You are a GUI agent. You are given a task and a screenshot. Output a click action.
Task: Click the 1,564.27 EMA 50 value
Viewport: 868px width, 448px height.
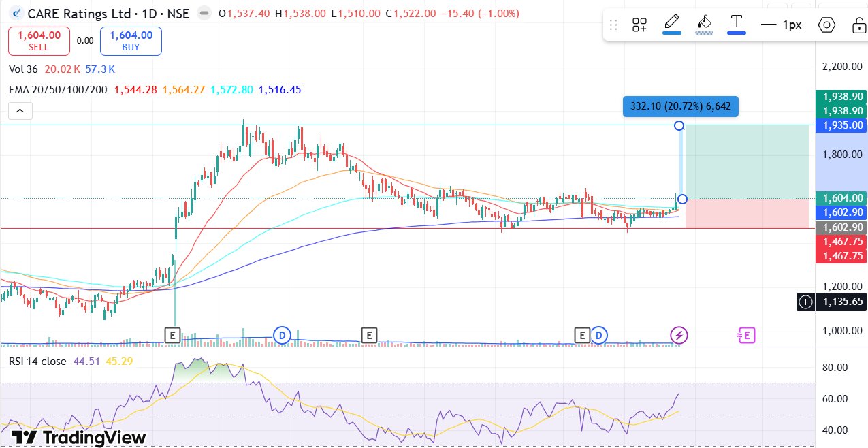tap(184, 90)
